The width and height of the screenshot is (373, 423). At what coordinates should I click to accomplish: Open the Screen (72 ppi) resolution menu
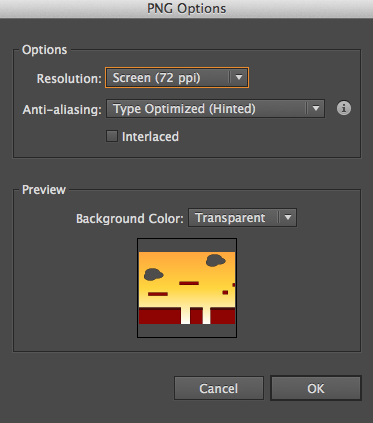(x=177, y=78)
